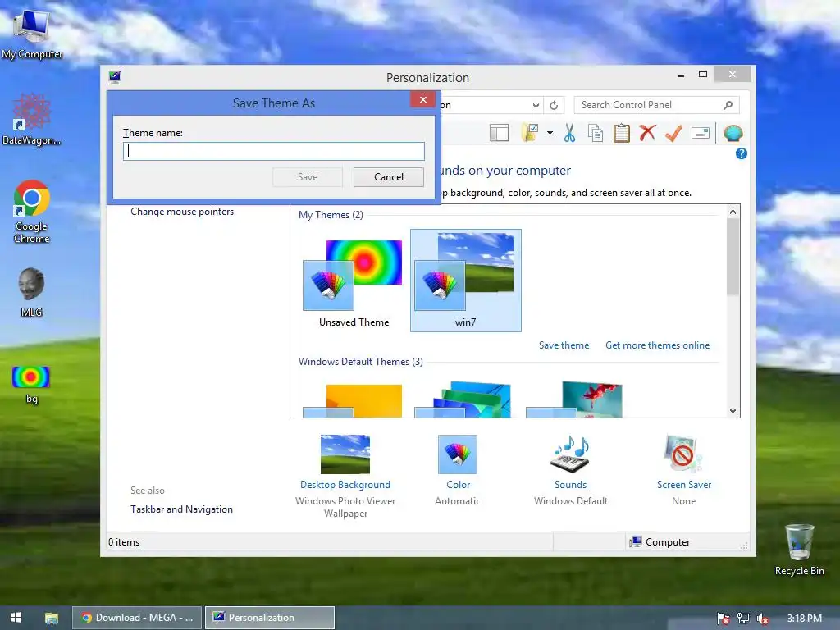Click the globe shell icon in toolbar
The image size is (840, 630).
733,132
